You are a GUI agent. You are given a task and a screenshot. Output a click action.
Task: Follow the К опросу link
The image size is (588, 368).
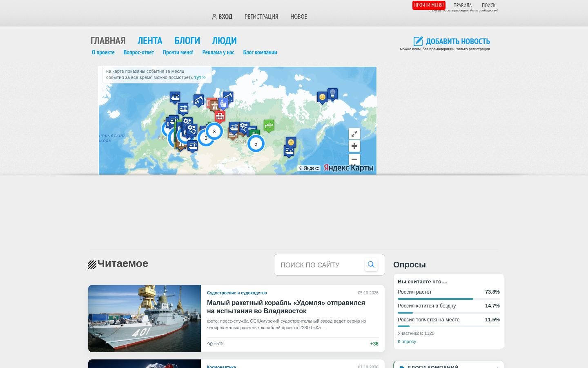click(407, 341)
